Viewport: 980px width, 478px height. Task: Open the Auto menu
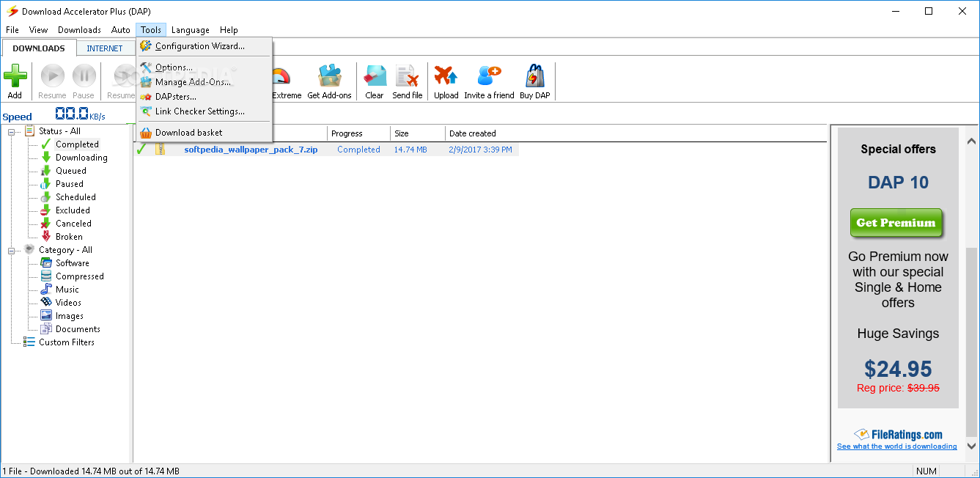click(121, 30)
